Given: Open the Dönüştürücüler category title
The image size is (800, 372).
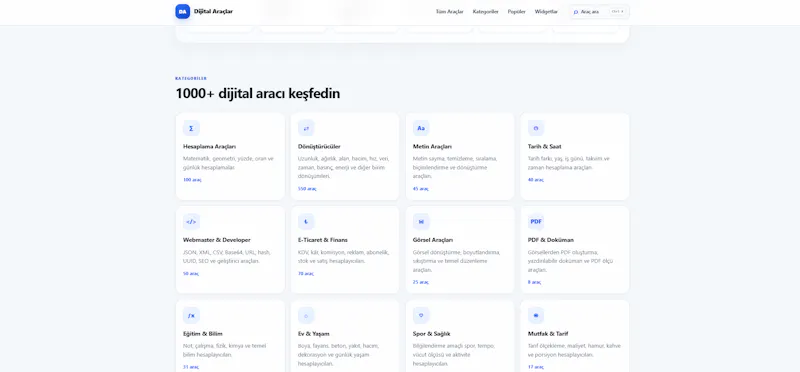Looking at the screenshot, I should click(319, 146).
